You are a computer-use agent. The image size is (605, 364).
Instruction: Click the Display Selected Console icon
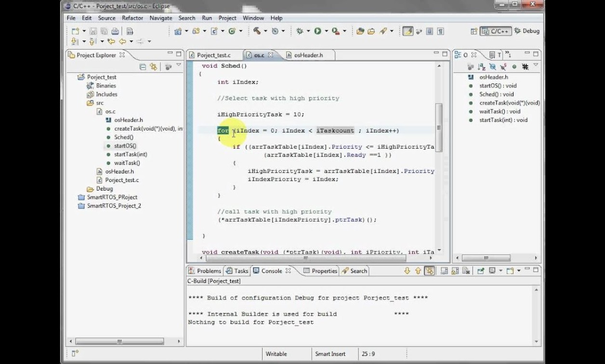pyautogui.click(x=492, y=271)
